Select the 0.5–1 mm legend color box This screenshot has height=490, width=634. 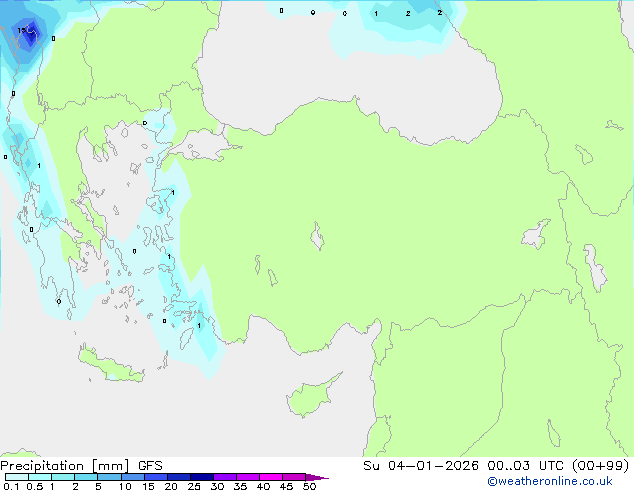pyautogui.click(x=40, y=477)
